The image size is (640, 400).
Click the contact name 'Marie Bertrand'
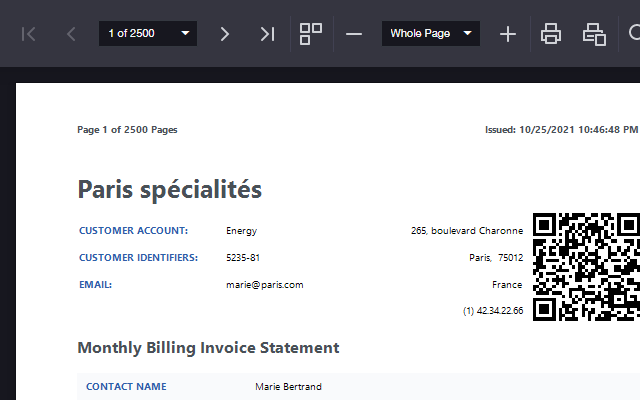click(x=288, y=387)
